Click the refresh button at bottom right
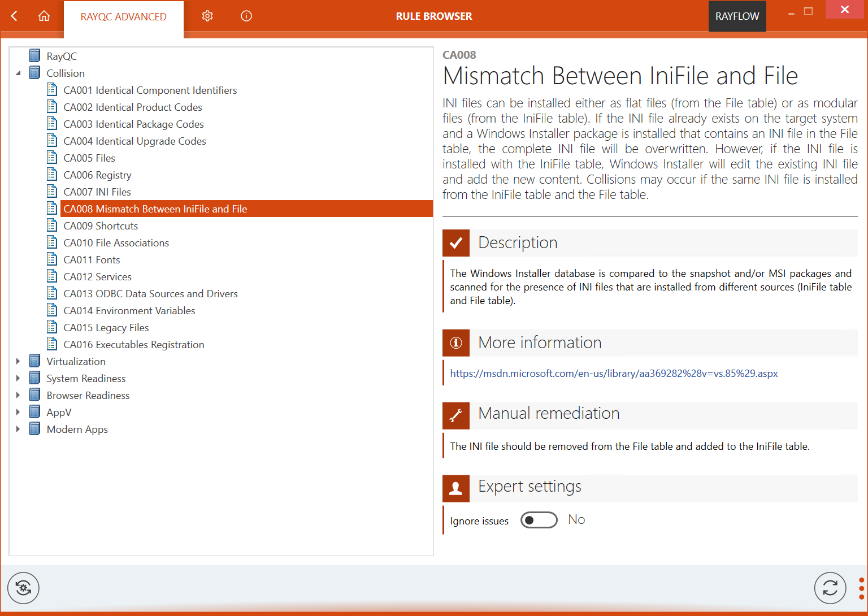 (830, 588)
